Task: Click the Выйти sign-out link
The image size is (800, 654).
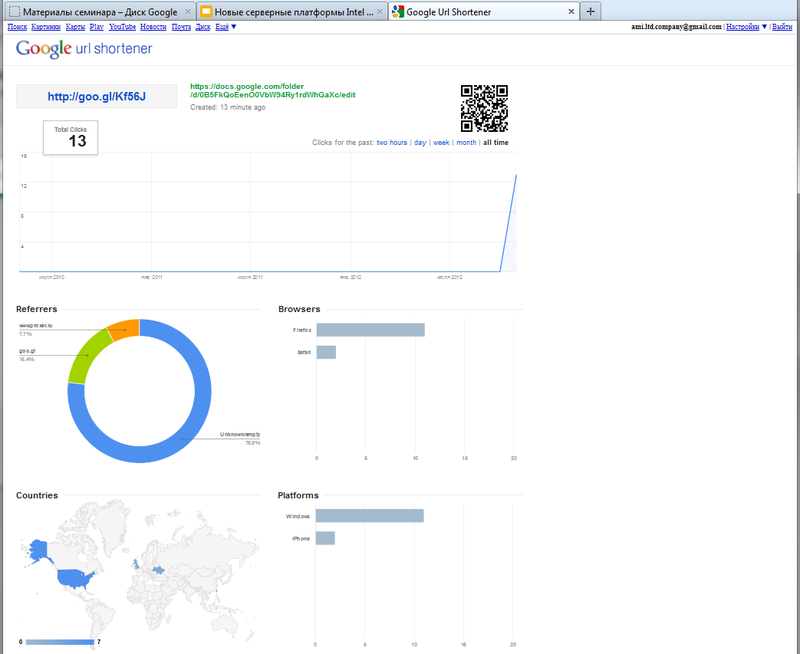Action: 782,27
